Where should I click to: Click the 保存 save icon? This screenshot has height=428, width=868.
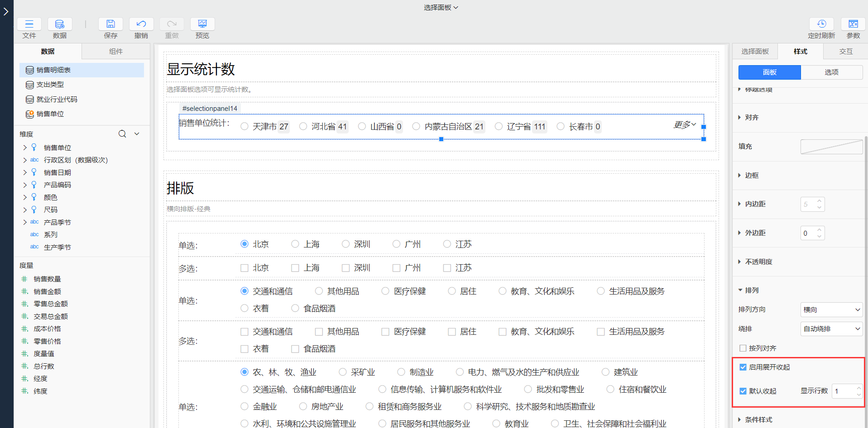pyautogui.click(x=110, y=24)
